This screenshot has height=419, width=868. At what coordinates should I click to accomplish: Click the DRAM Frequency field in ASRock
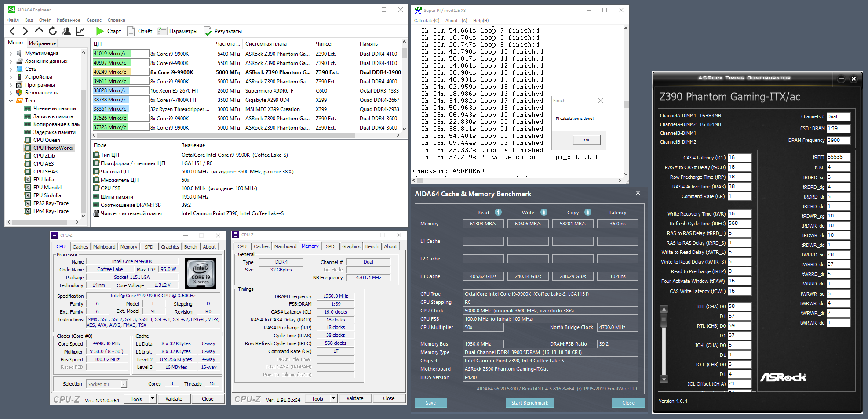839,141
